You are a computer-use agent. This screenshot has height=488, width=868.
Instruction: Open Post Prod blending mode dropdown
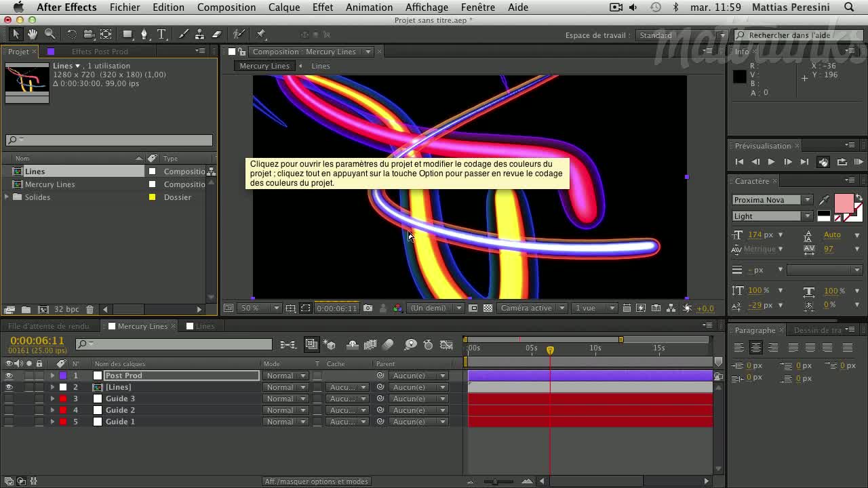point(285,375)
